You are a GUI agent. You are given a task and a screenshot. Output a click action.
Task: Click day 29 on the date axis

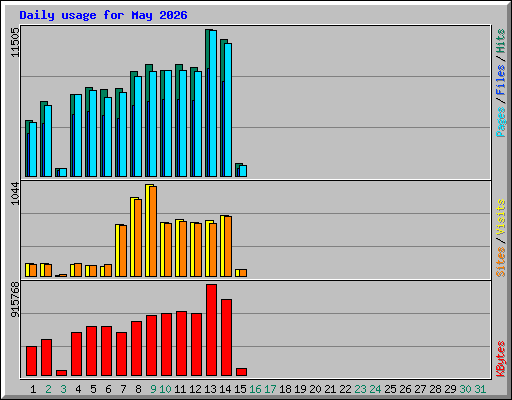click(x=450, y=389)
